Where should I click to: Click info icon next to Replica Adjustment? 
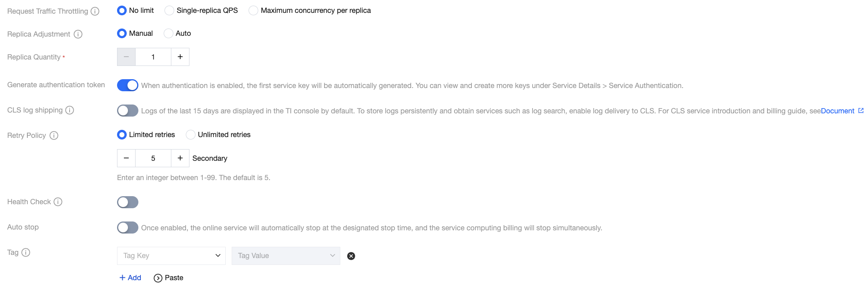point(78,34)
